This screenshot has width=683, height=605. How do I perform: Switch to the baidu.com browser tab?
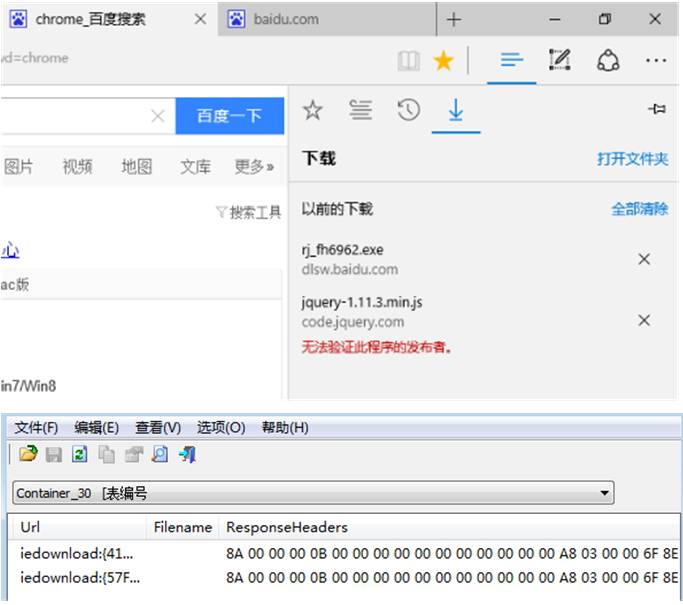coord(327,19)
